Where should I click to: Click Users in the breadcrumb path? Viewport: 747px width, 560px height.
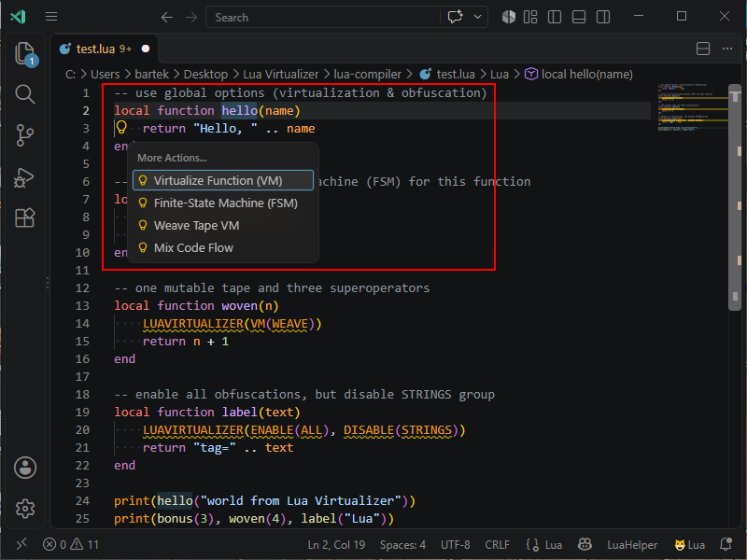pos(106,75)
